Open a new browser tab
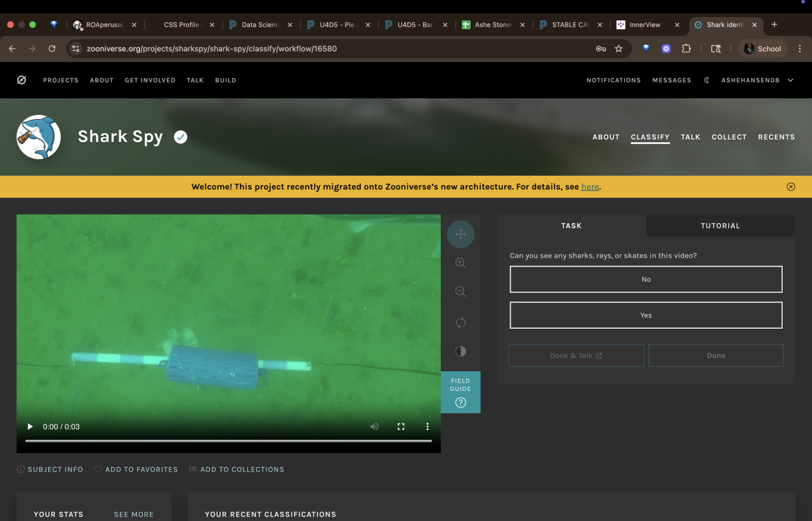This screenshot has height=521, width=812. 774,25
